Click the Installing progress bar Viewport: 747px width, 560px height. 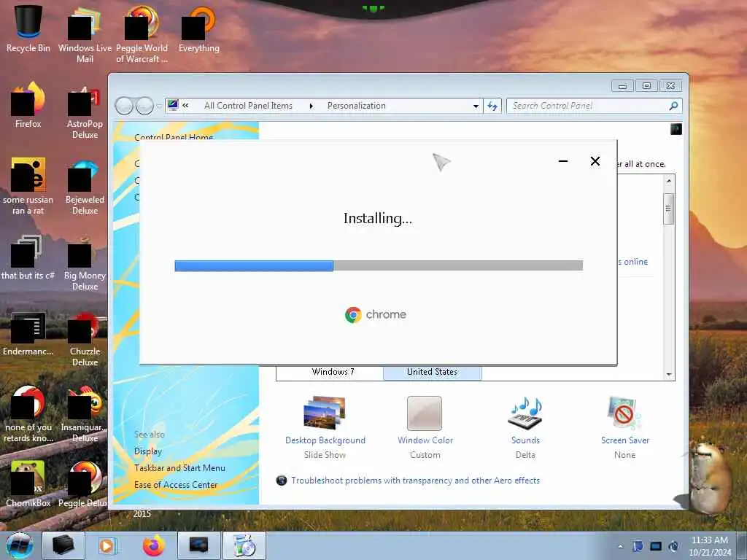coord(379,265)
